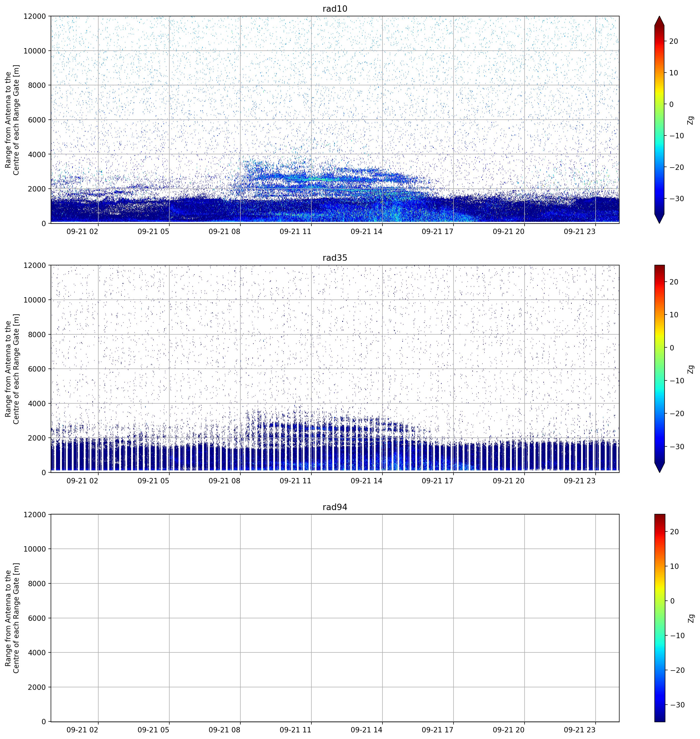Click the 2000 y-tick of rad35
Image resolution: width=700 pixels, height=739 pixels.
click(x=37, y=438)
